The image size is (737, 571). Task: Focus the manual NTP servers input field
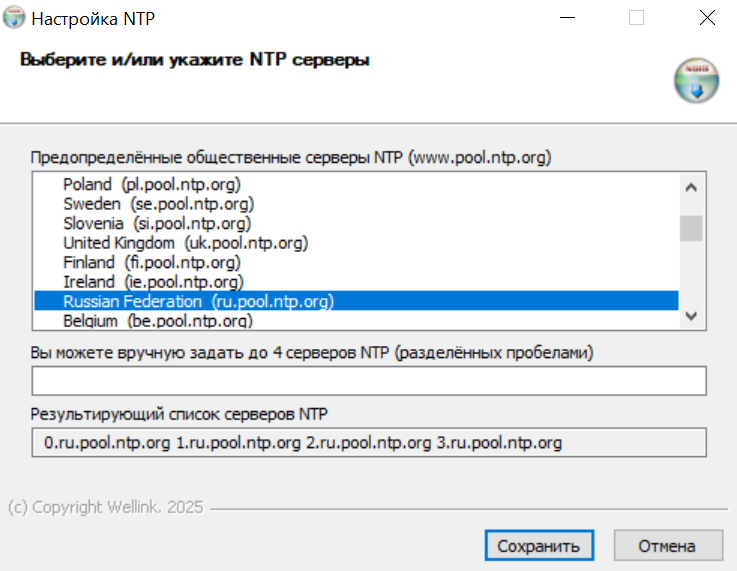pos(369,381)
